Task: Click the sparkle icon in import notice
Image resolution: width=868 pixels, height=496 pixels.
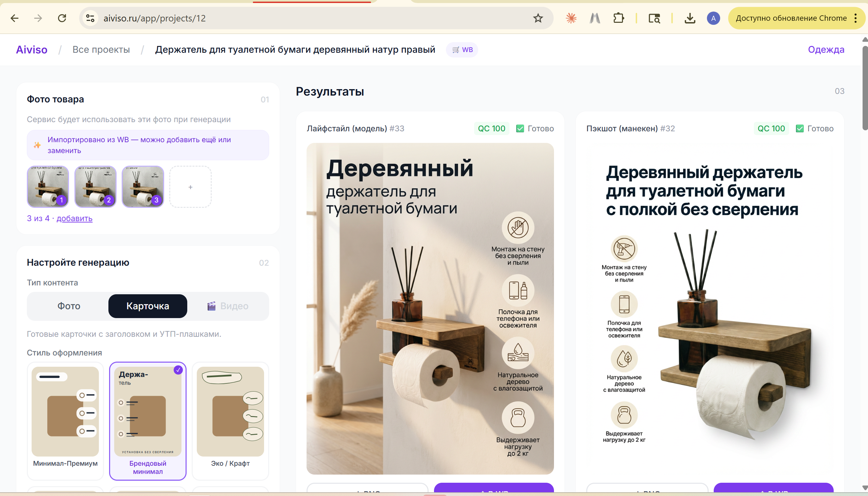Action: coord(37,145)
